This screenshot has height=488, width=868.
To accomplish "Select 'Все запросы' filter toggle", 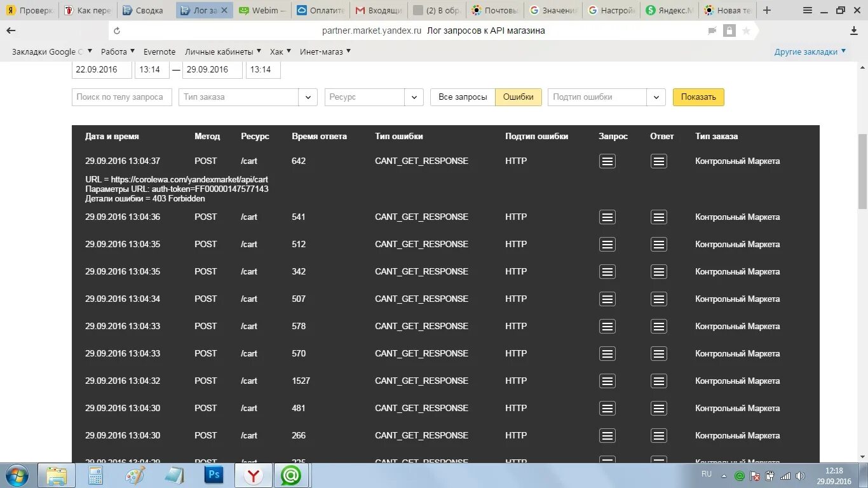I will 463,97.
